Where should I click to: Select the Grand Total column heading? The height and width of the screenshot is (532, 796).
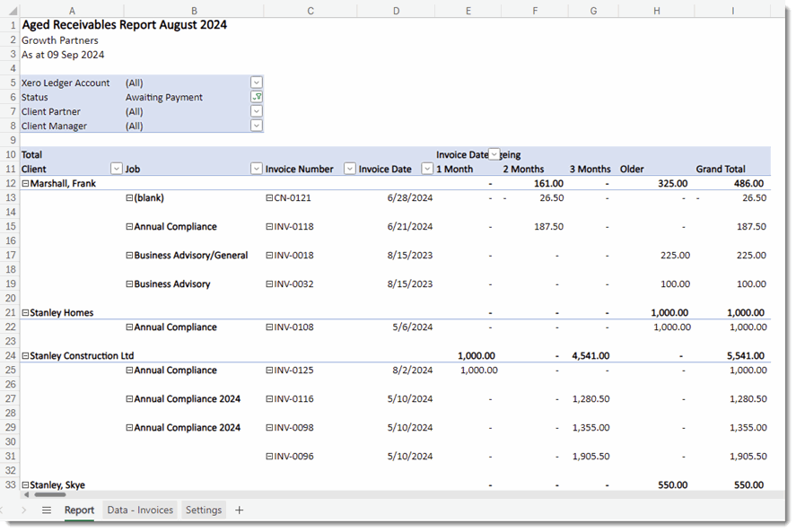point(721,169)
